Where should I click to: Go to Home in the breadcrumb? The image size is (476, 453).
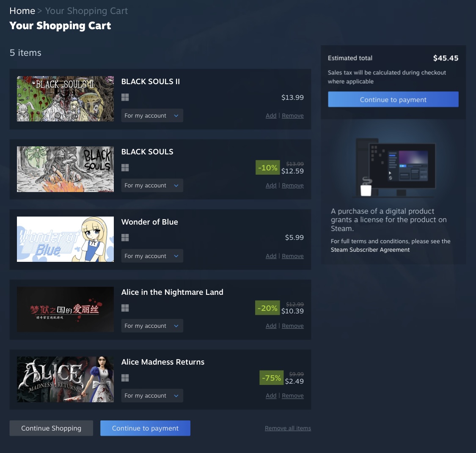click(x=22, y=11)
